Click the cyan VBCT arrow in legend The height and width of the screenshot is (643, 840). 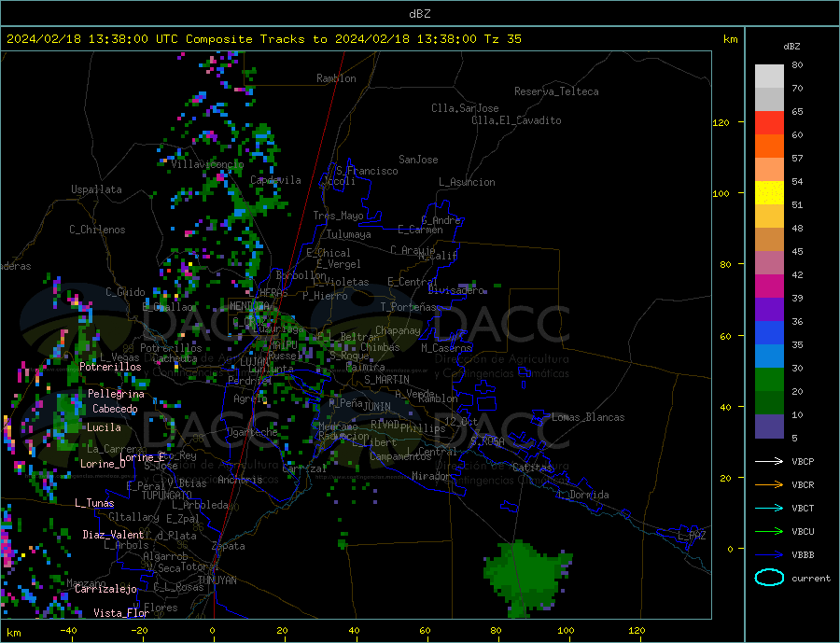(771, 508)
